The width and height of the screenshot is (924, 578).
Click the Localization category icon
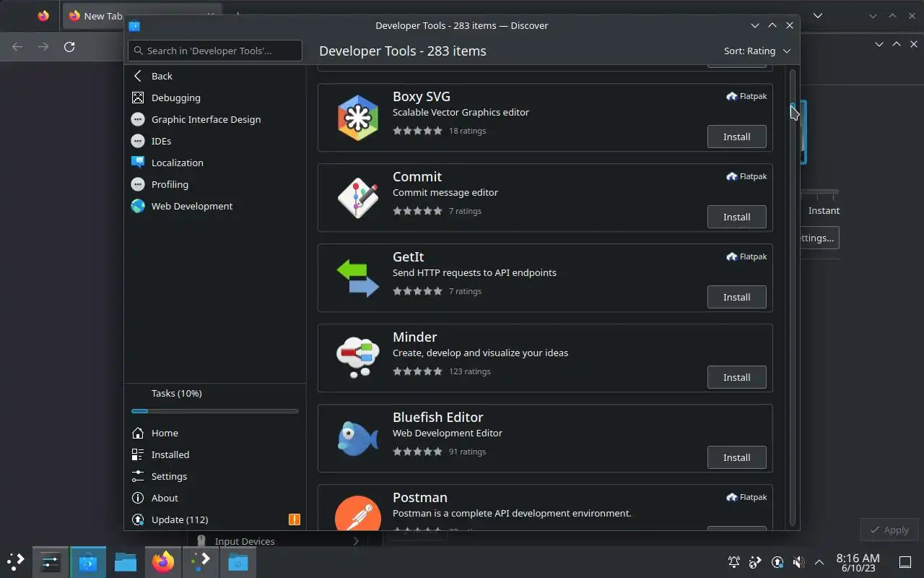click(138, 163)
